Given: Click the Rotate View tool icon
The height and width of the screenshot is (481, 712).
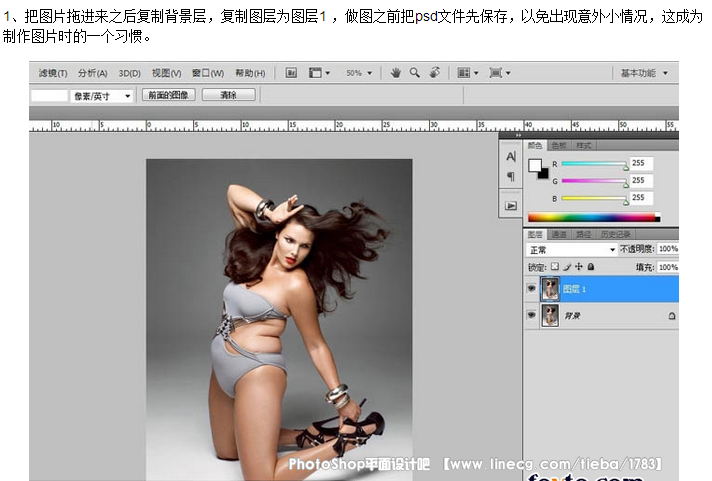Looking at the screenshot, I should (x=434, y=73).
